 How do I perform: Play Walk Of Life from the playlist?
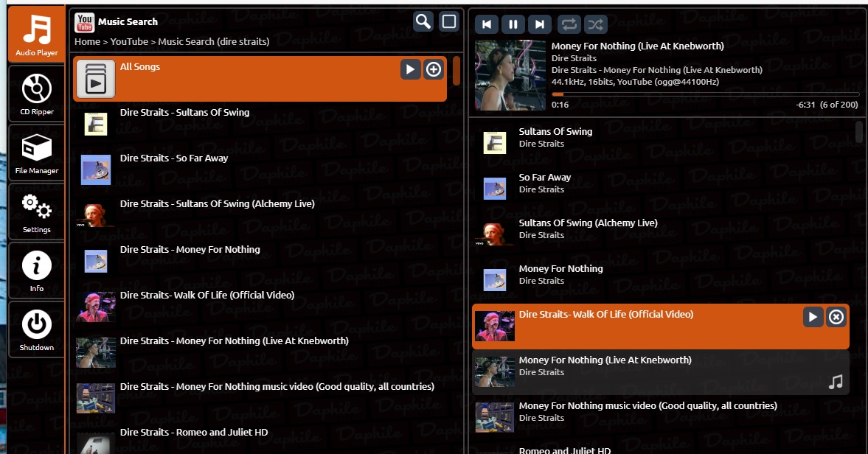813,317
